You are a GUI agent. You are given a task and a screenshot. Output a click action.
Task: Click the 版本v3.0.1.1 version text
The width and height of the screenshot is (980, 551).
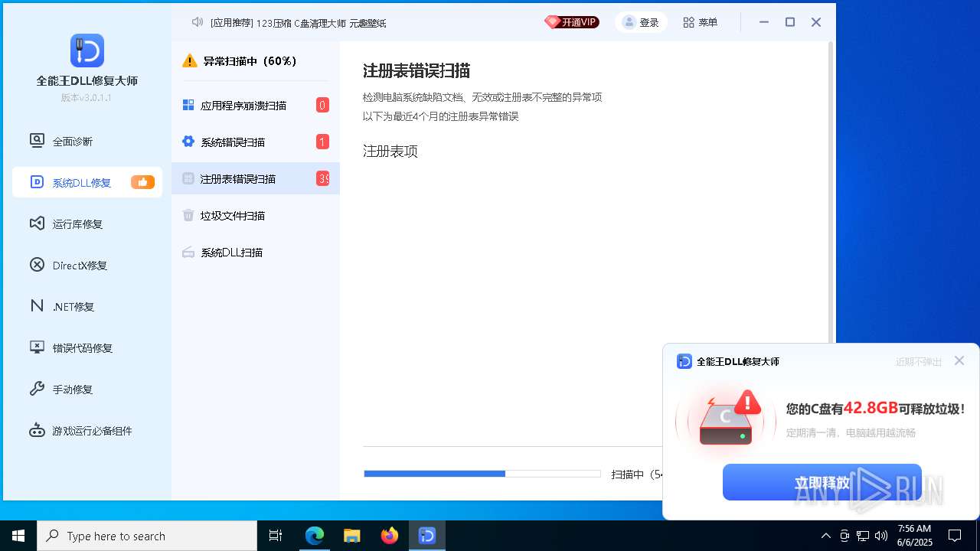(x=87, y=98)
